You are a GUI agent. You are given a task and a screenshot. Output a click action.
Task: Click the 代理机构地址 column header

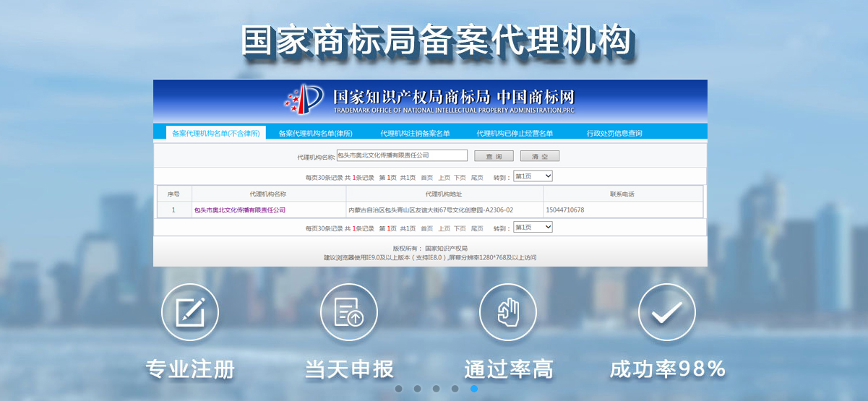coord(444,194)
